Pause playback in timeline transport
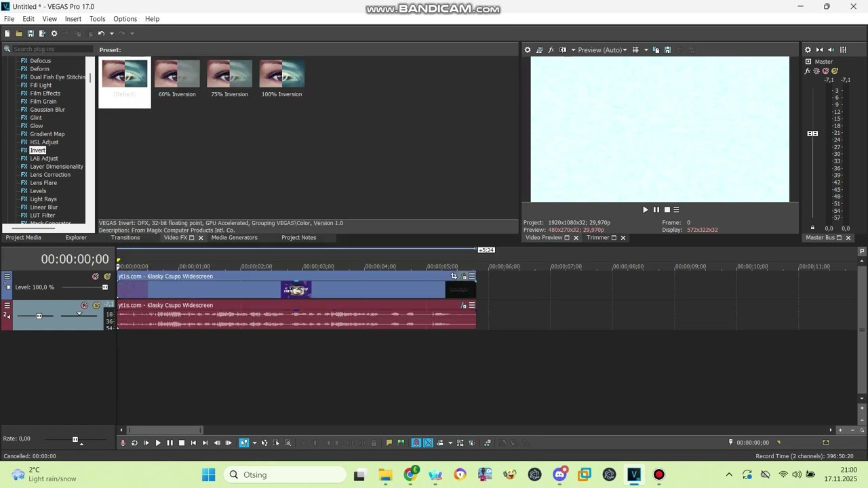The image size is (868, 488). 170,443
